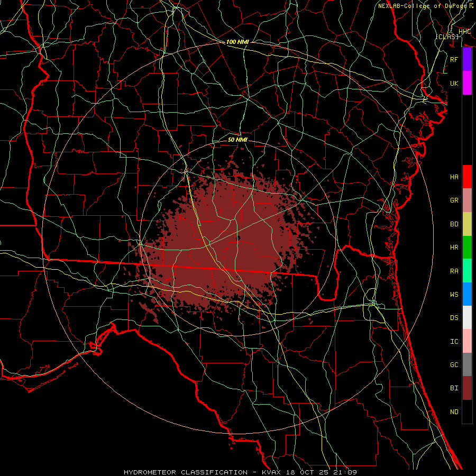This screenshot has width=476, height=476.
Task: Click the GR pink legend swatch
Action: pyautogui.click(x=467, y=200)
